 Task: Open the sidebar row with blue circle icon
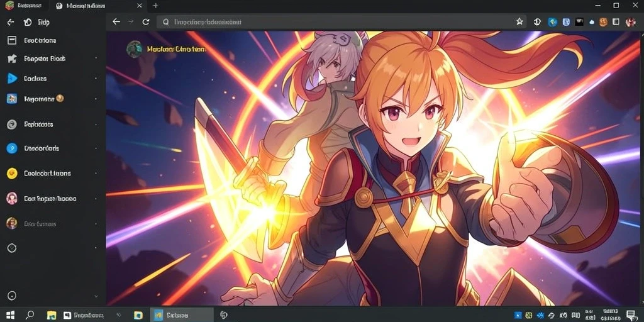(52, 148)
